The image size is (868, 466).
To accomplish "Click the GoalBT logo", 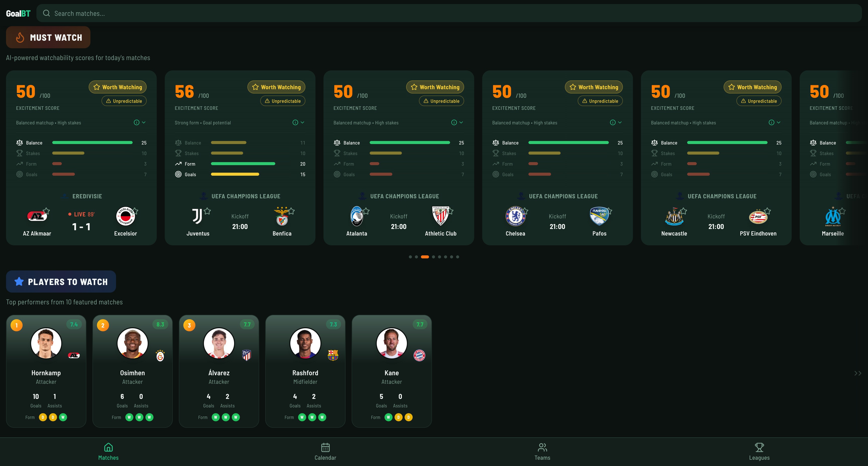I will coord(18,14).
